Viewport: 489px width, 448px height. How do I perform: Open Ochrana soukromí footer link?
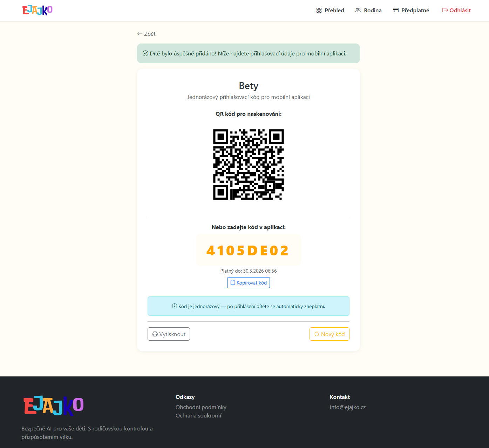(198, 415)
